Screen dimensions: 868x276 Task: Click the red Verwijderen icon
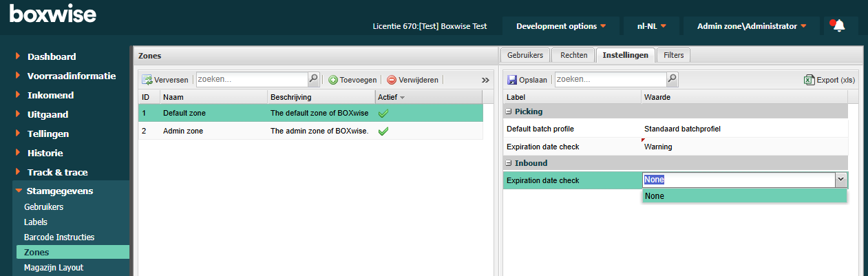392,80
